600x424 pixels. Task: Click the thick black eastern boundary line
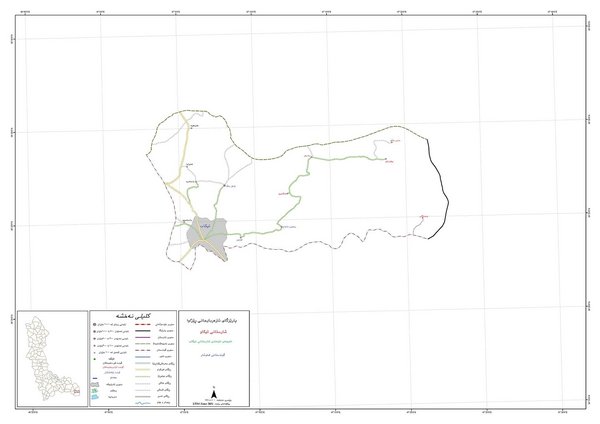click(439, 189)
